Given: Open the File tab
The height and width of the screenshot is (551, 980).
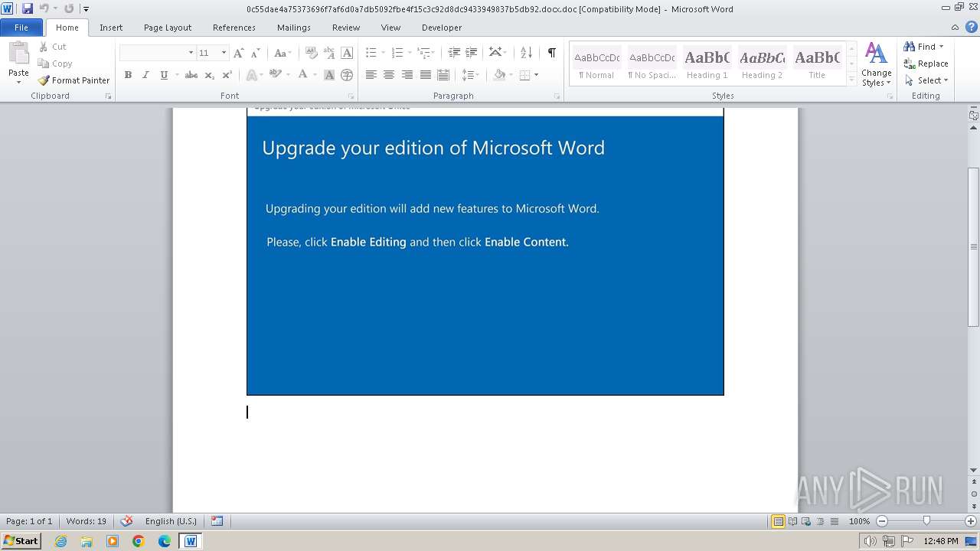Looking at the screenshot, I should [x=21, y=28].
